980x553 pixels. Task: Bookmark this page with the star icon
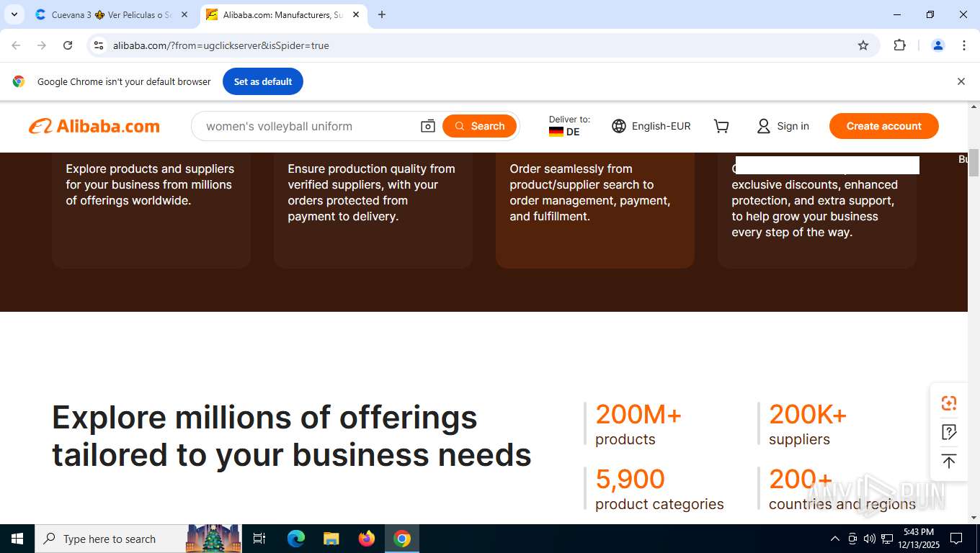(863, 45)
